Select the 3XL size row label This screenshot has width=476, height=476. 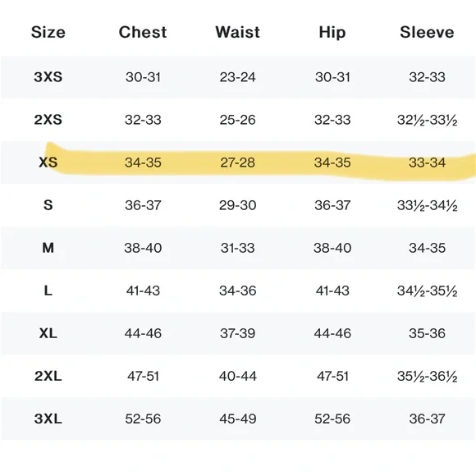[x=48, y=419]
